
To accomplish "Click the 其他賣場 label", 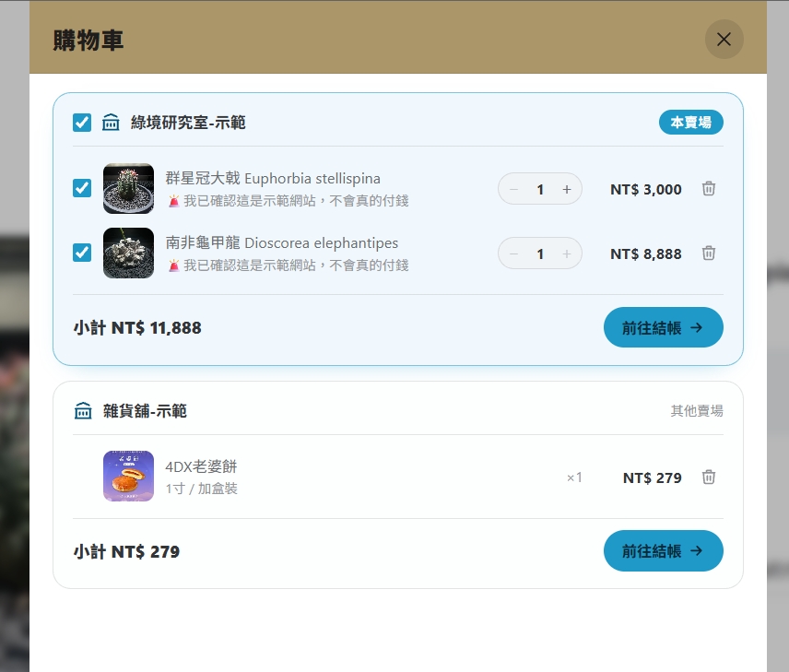I will [x=697, y=411].
